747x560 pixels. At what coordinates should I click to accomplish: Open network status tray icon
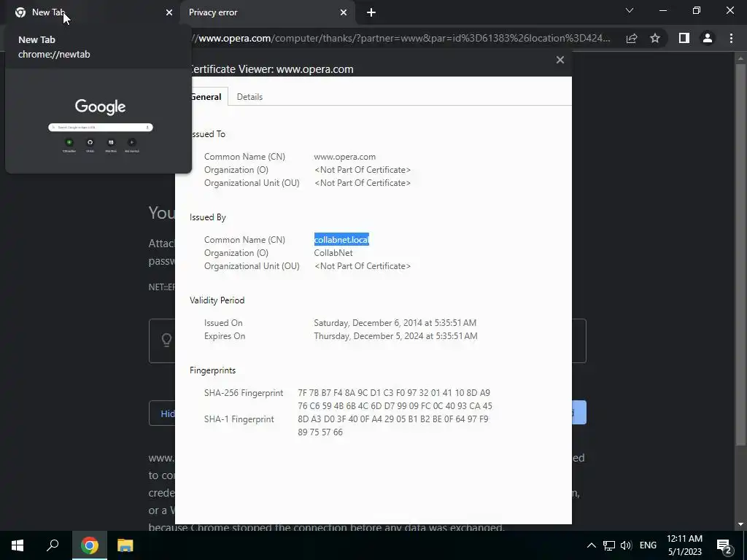tap(609, 545)
